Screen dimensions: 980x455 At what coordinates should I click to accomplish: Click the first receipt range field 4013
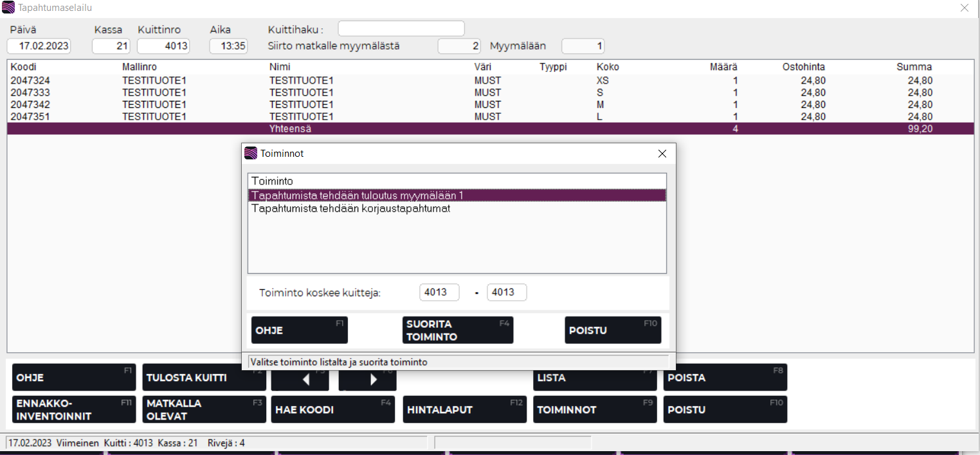coord(439,292)
